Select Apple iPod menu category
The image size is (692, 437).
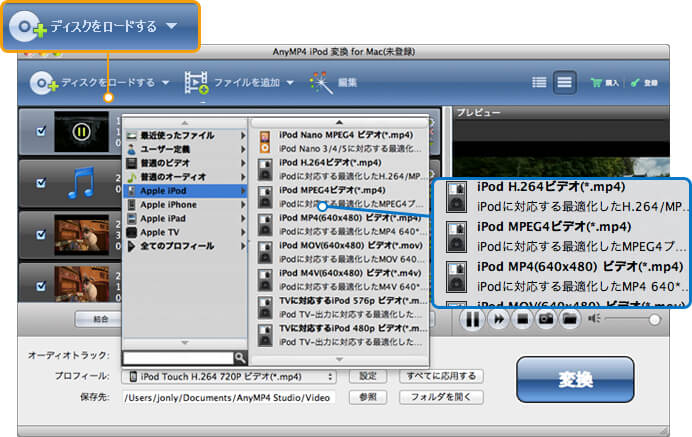[185, 191]
